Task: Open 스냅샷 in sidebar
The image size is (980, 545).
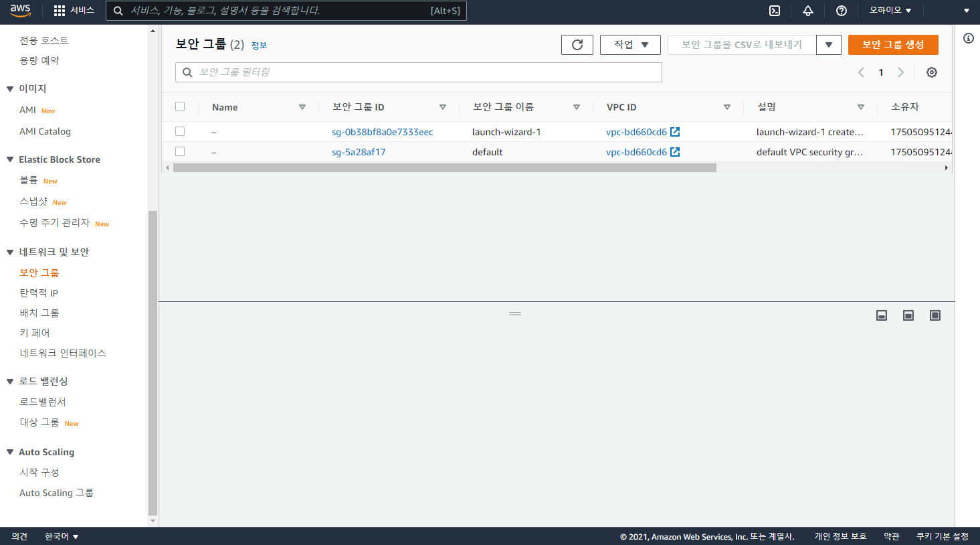Action: pos(33,202)
